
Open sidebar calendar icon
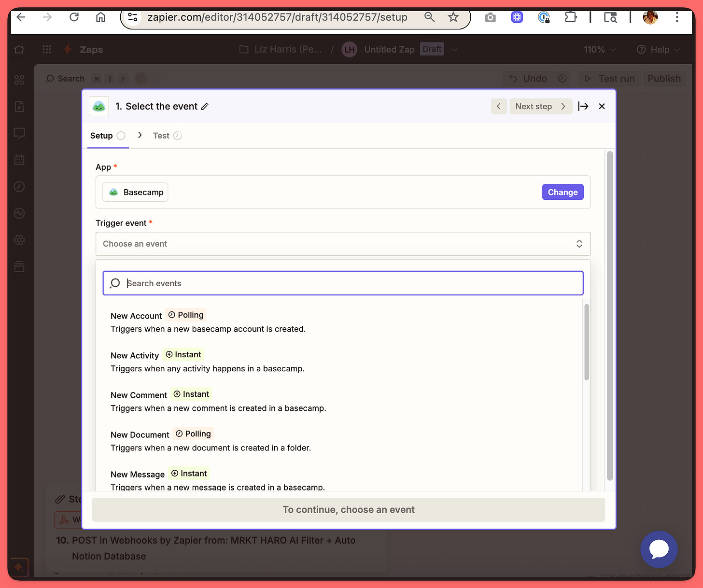19,160
